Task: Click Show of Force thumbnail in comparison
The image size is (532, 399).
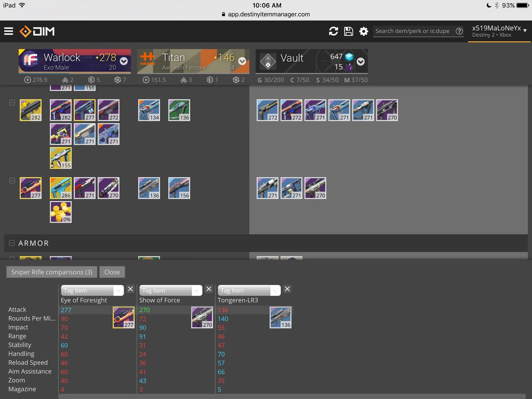Action: [x=202, y=317]
